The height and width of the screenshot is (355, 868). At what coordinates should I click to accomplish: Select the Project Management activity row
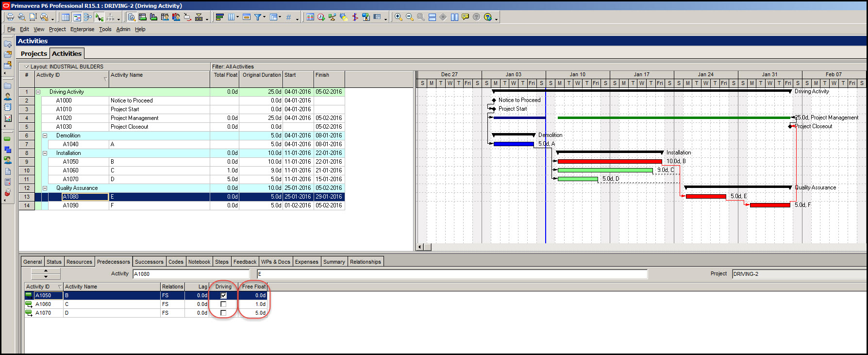(182, 118)
